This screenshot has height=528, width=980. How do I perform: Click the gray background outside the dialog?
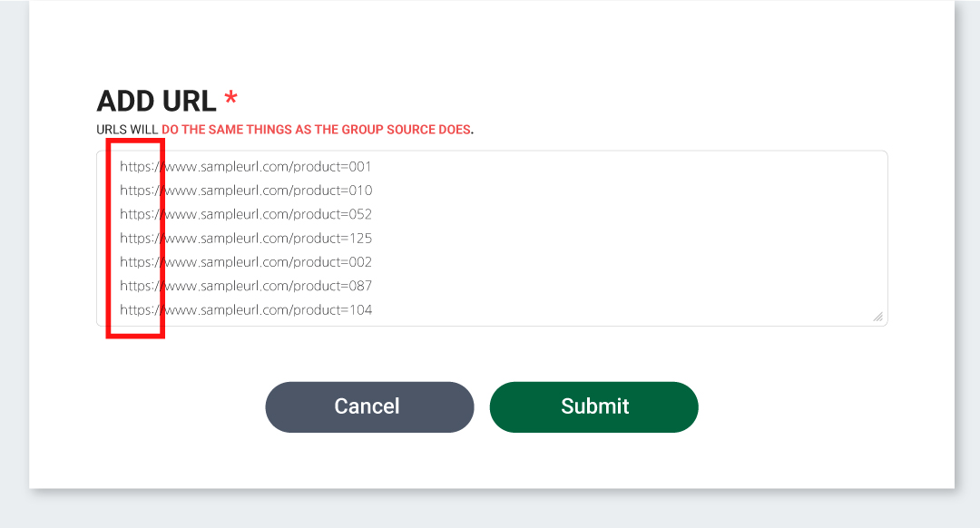967,272
